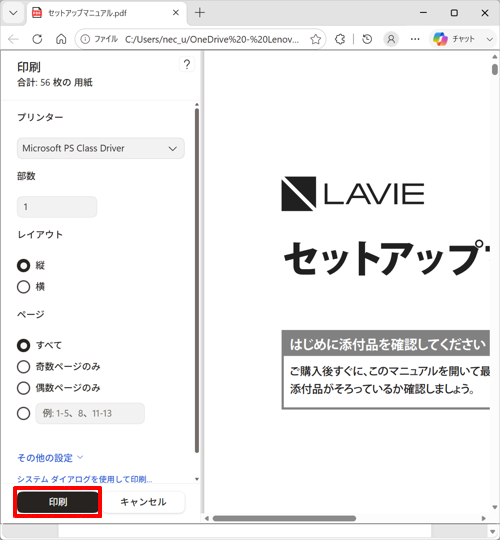
Task: Click print panel scroll down arrow
Action: (197, 479)
